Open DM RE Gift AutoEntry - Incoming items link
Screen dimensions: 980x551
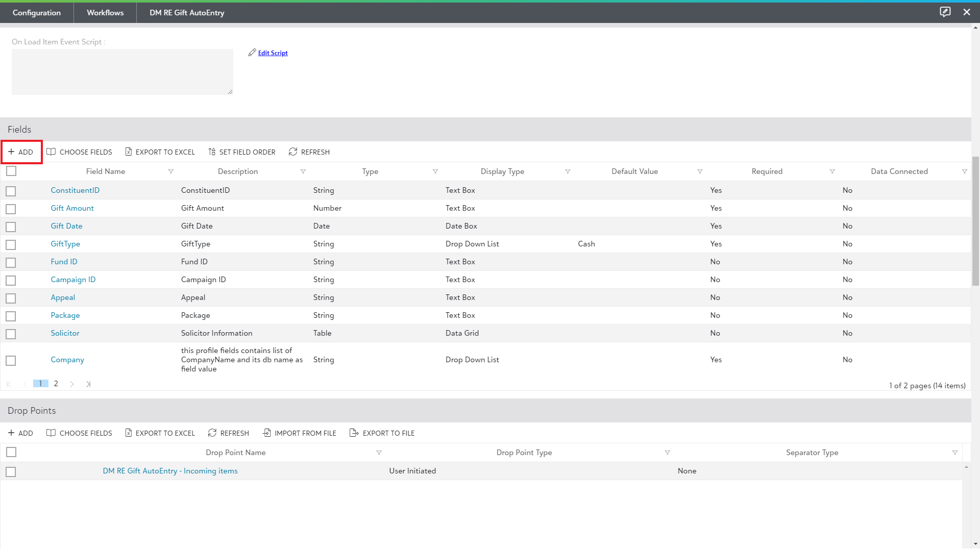tap(170, 471)
